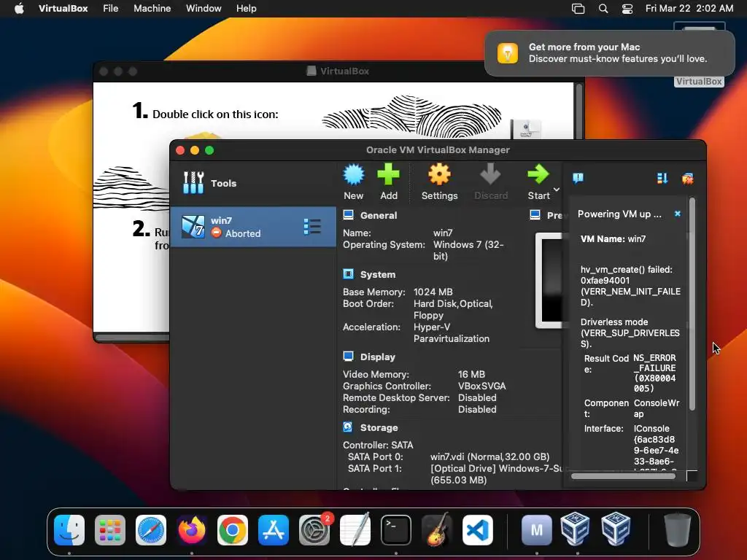Click the Windows 7 (32-bit) operating system value
The height and width of the screenshot is (560, 747).
468,250
